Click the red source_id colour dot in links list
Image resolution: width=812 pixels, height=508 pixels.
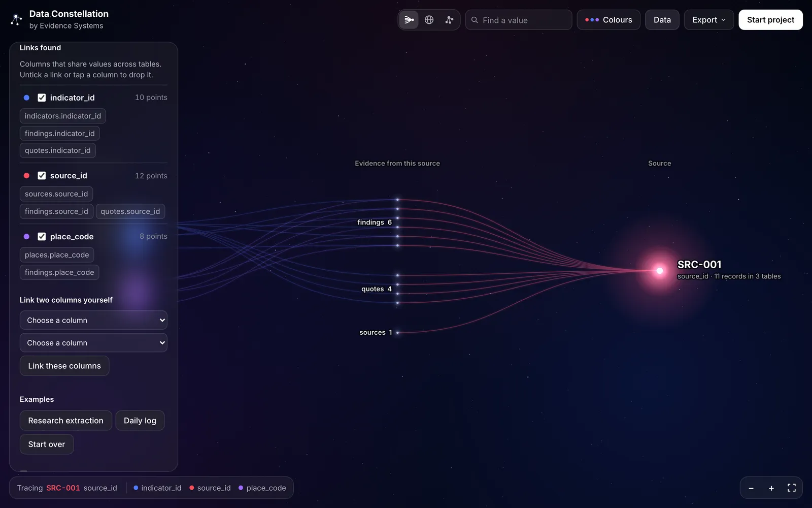click(26, 176)
